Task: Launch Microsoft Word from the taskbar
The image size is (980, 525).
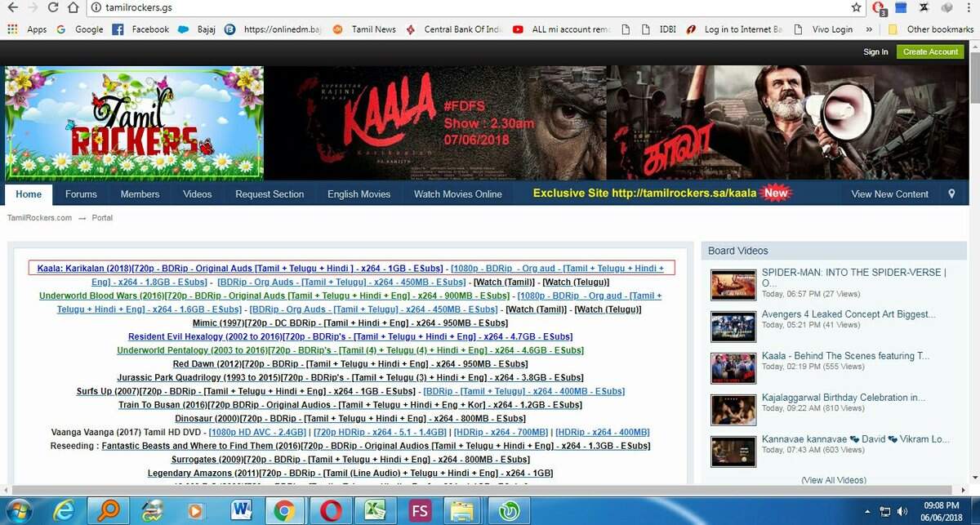Action: click(240, 509)
